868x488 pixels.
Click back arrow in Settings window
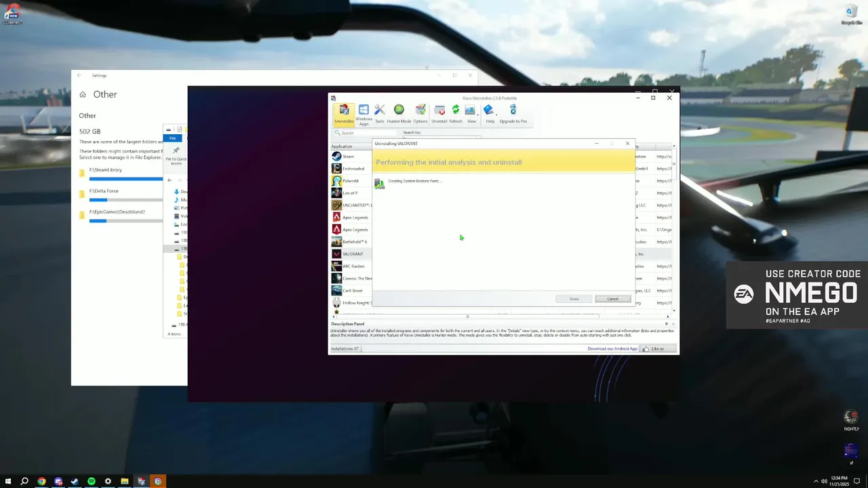79,75
